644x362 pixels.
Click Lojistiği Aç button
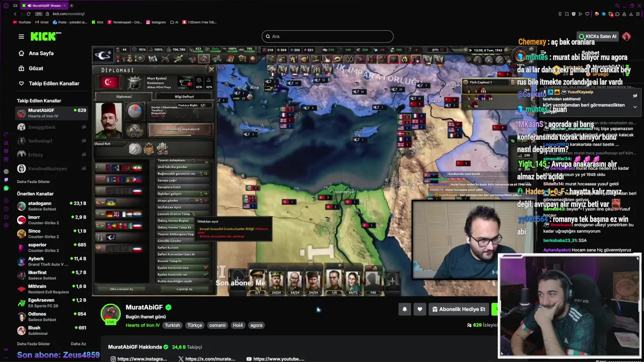pyautogui.click(x=184, y=289)
